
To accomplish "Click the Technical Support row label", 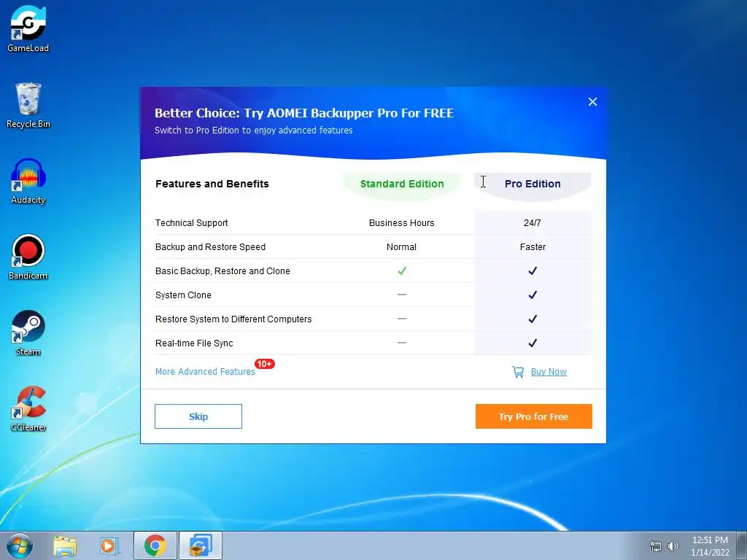I will click(192, 223).
